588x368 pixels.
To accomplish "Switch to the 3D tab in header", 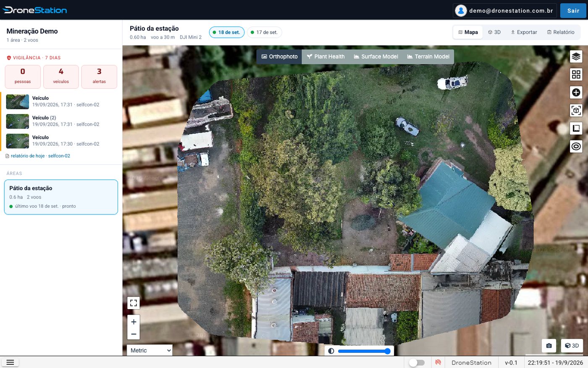I will coord(494,32).
